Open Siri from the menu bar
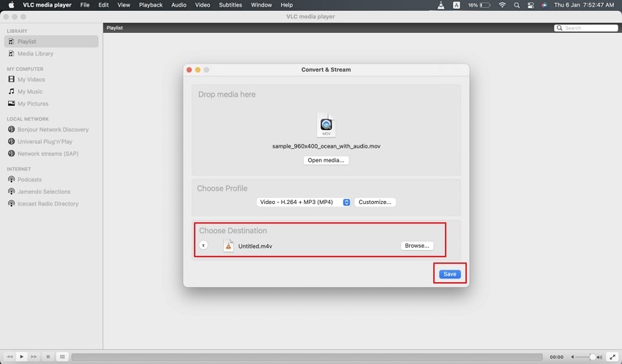 (544, 5)
